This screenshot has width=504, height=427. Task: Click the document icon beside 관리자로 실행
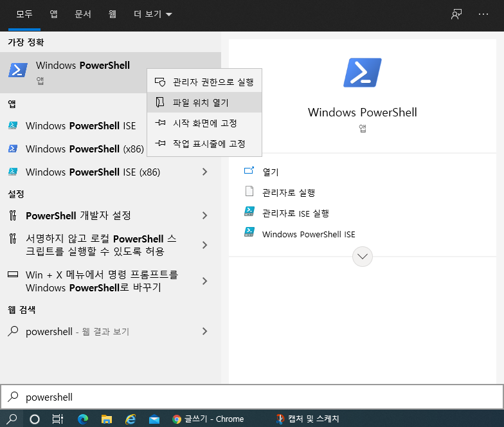(249, 191)
